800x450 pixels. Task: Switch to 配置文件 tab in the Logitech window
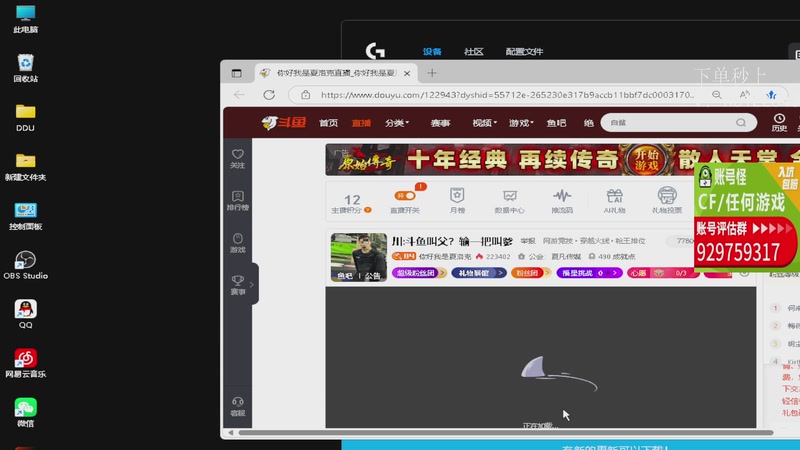click(524, 52)
